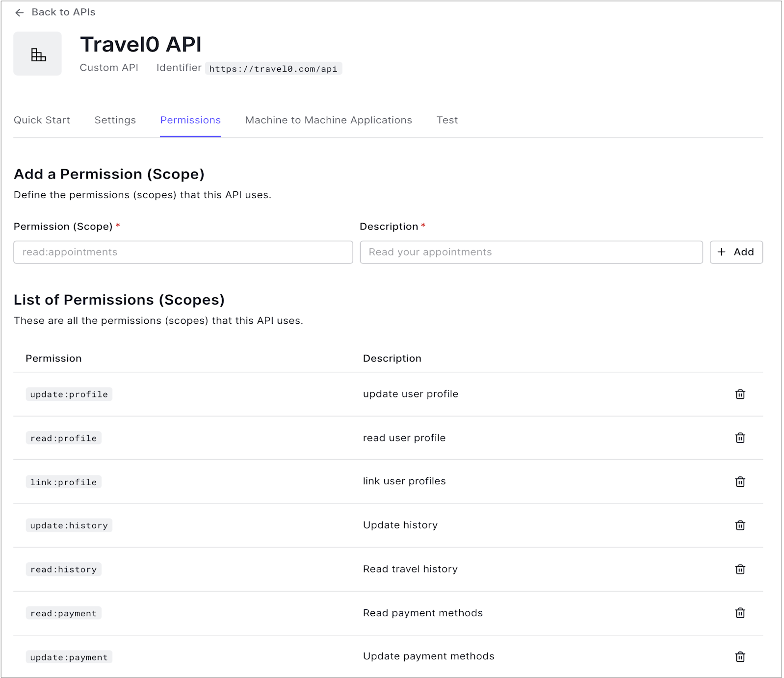Click the 'Update payment methods' description
The width and height of the screenshot is (784, 678).
tap(429, 656)
